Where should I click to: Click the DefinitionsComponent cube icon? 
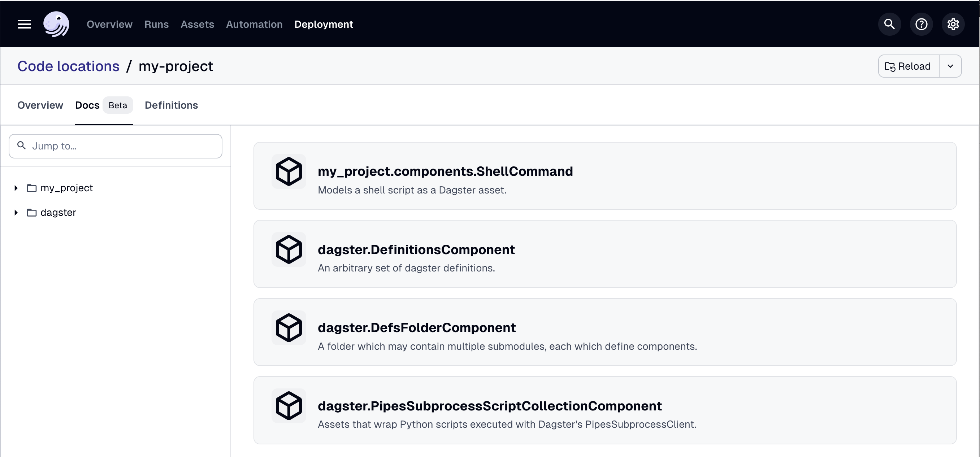(289, 250)
